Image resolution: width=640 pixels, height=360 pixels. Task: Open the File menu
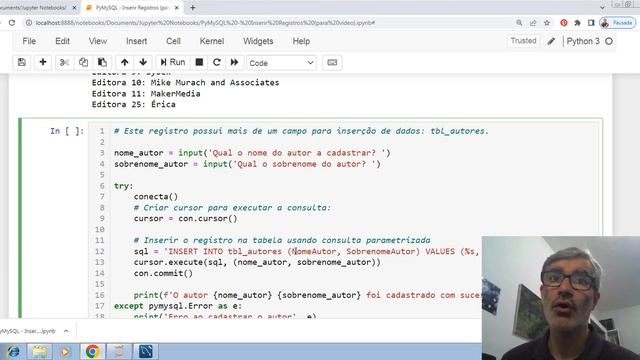click(x=29, y=41)
